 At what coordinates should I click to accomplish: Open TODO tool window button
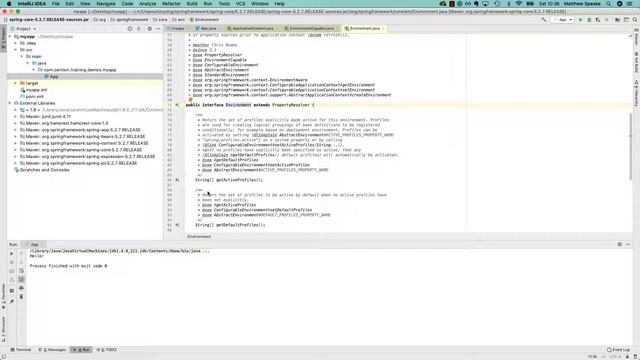tap(107, 350)
